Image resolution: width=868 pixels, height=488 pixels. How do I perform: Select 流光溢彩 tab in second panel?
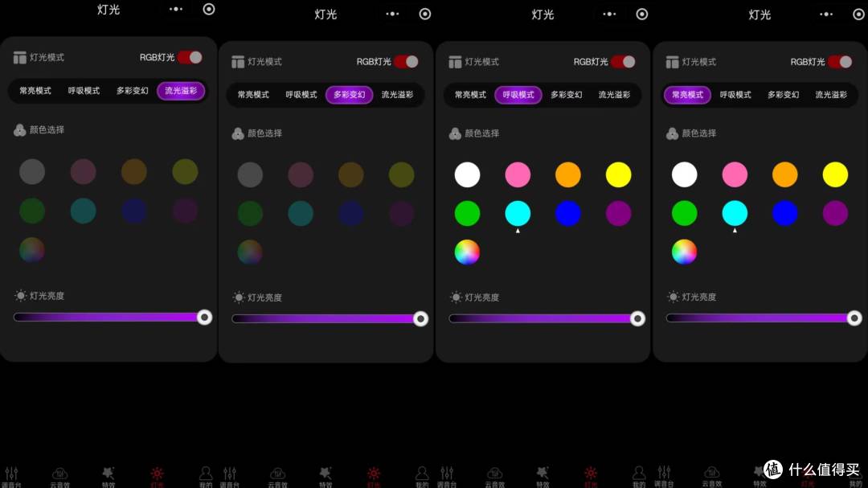pos(398,95)
